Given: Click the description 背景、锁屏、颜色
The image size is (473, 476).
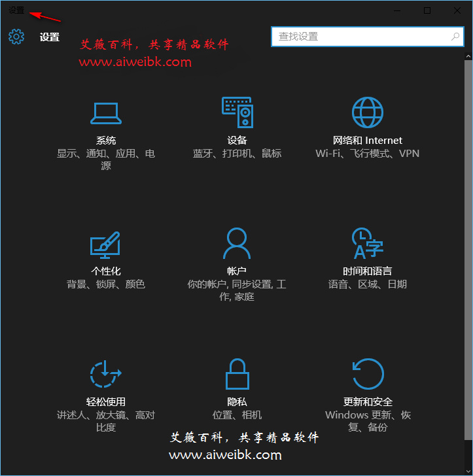Looking at the screenshot, I should (x=106, y=284).
